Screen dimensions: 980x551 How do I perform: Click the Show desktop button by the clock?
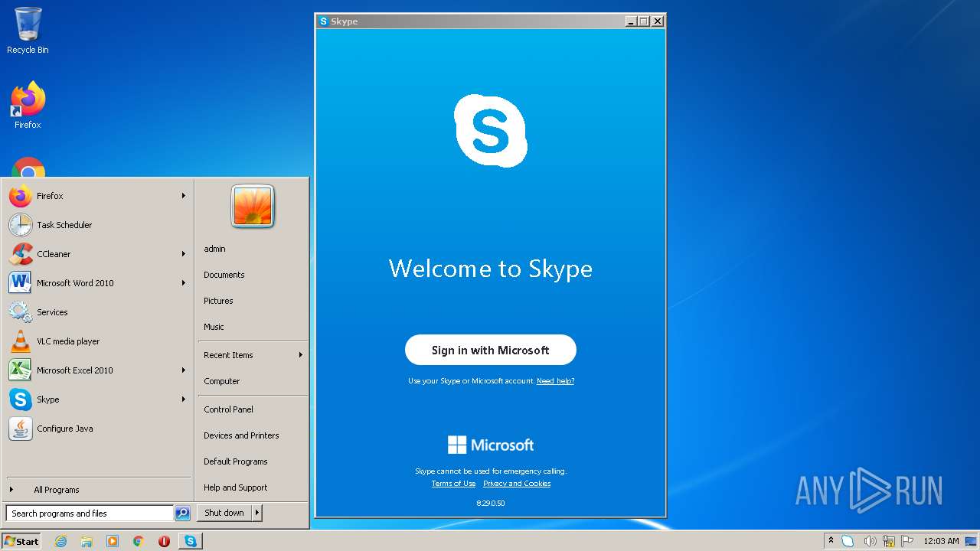971,541
